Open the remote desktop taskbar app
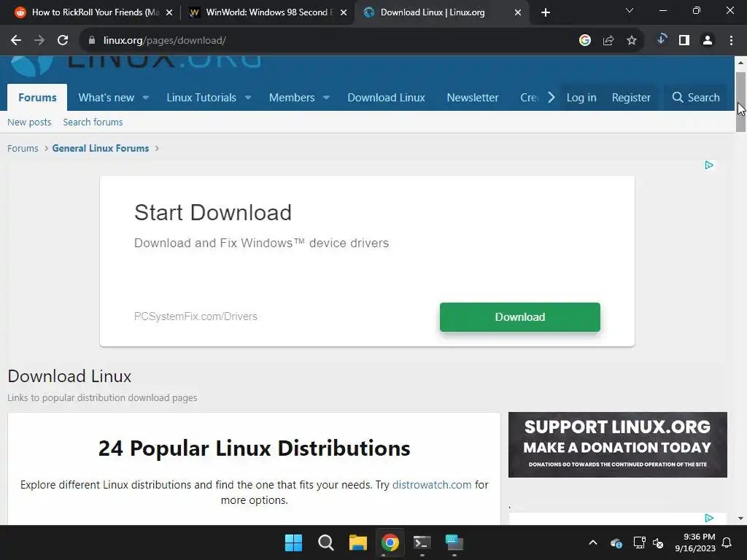The image size is (747, 560). [454, 542]
